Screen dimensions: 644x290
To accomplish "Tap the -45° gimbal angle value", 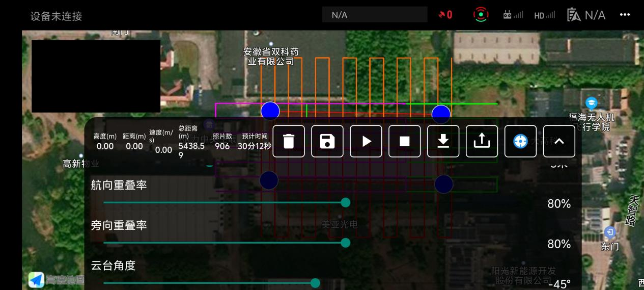I will (x=559, y=284).
